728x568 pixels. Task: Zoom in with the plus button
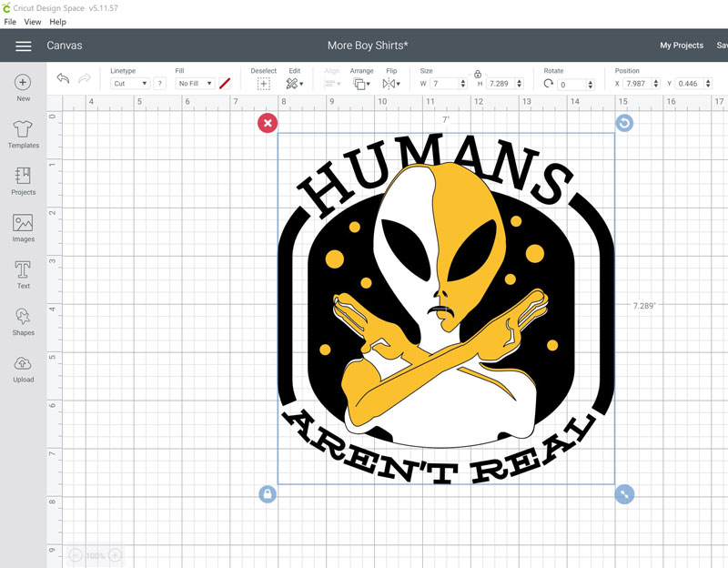coord(116,555)
